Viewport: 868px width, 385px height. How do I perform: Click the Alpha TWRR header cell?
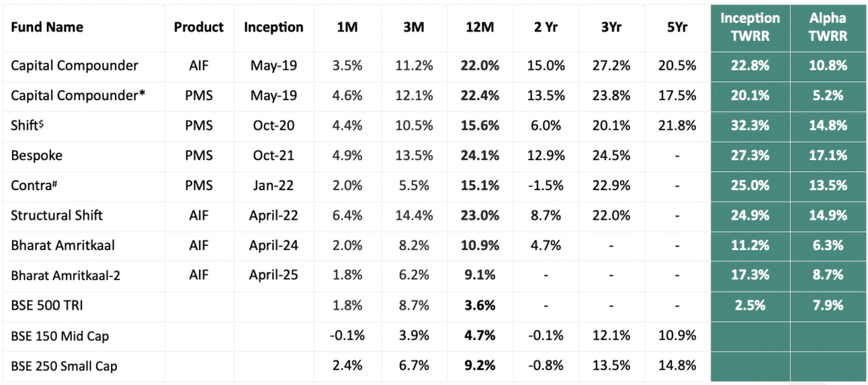pos(829,26)
